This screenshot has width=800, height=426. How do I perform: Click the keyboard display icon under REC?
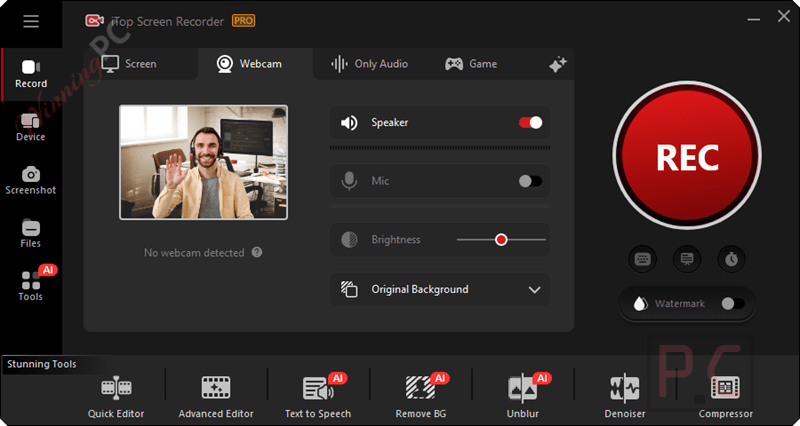[642, 259]
